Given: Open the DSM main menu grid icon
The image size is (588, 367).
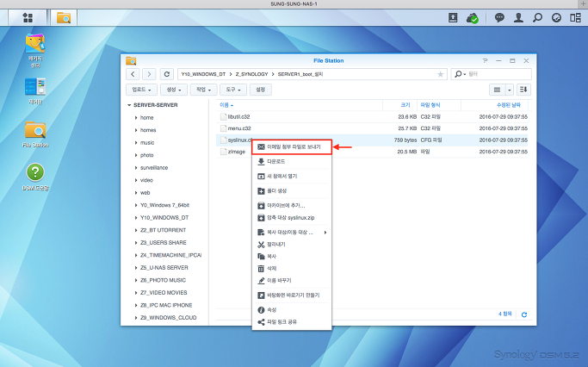Looking at the screenshot, I should (28, 17).
